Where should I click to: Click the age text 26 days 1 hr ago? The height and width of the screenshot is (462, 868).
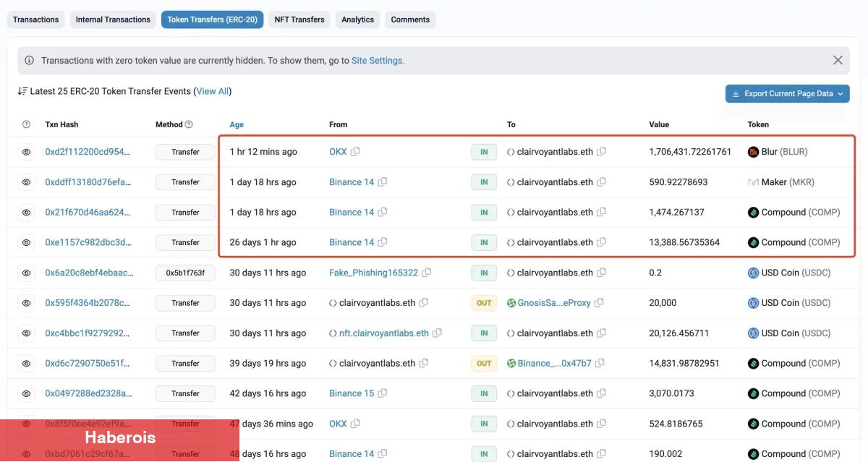pyautogui.click(x=263, y=242)
